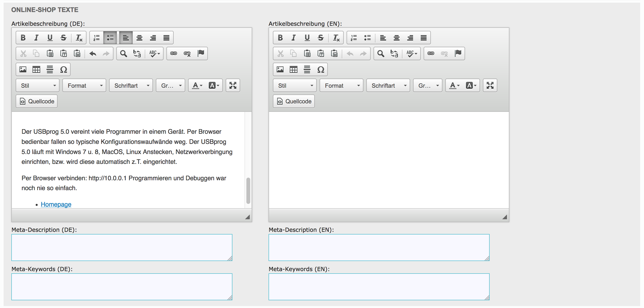Screen dimensions: 644x308
Task: Open the Stil dropdown in the DE editor
Action: [x=38, y=86]
